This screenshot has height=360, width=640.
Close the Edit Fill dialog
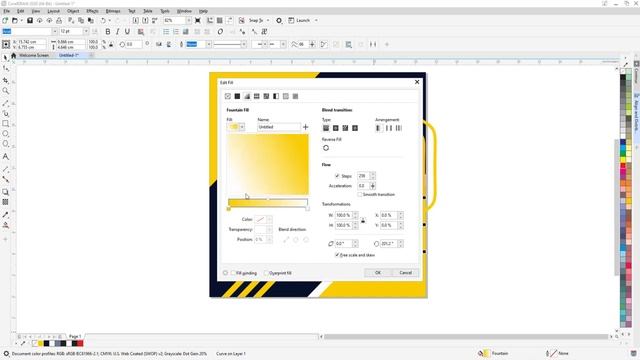click(417, 82)
